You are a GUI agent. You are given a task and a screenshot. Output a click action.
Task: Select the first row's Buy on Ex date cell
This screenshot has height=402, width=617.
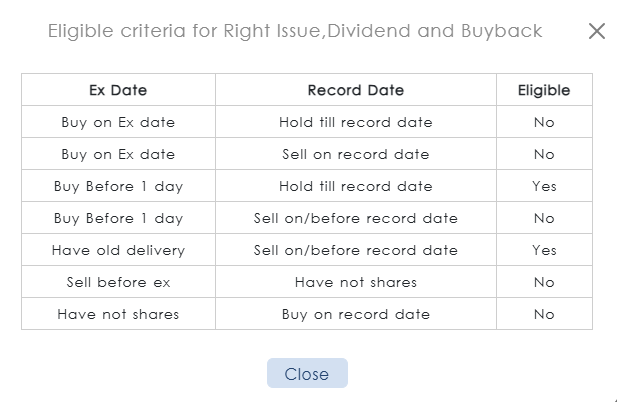(118, 122)
